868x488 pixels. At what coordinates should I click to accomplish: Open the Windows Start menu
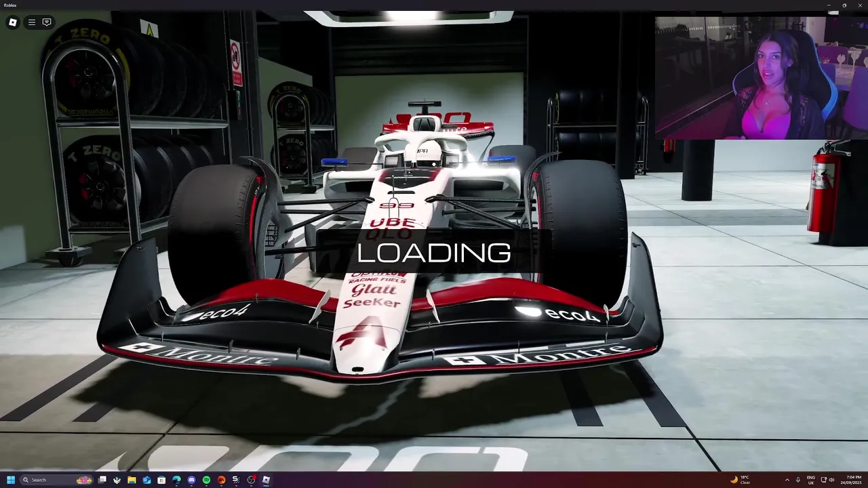(11, 480)
